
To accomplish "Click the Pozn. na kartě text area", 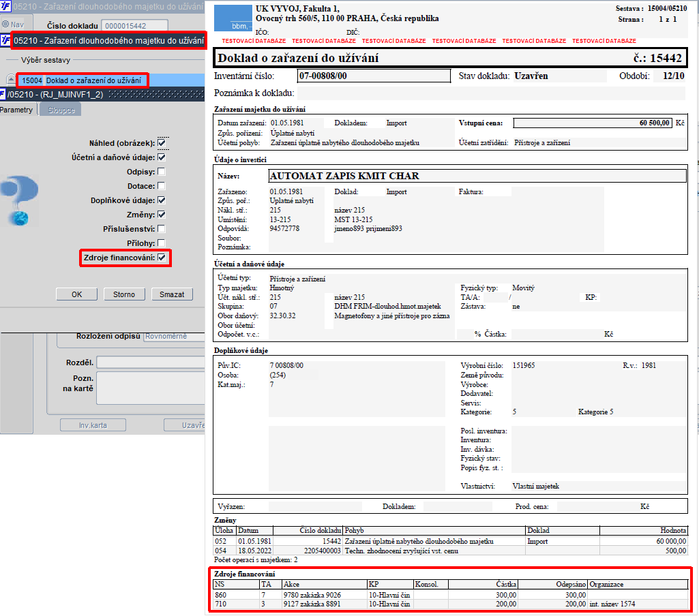I will coord(151,388).
